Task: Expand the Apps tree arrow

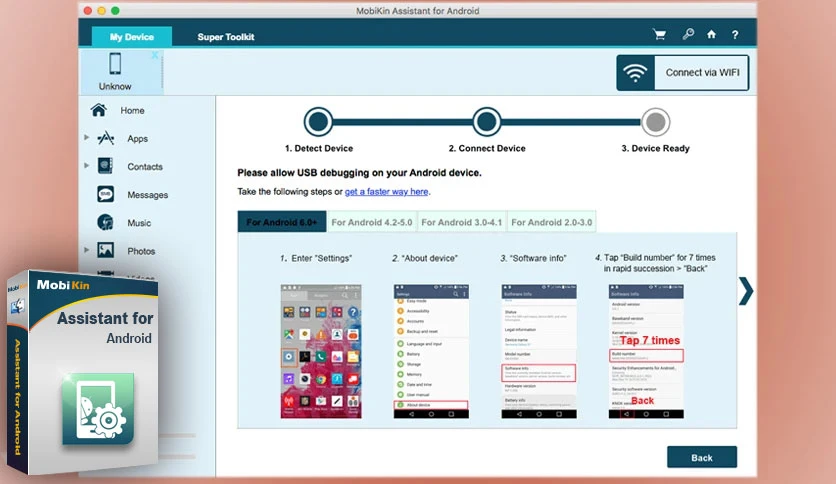Action: click(x=86, y=138)
